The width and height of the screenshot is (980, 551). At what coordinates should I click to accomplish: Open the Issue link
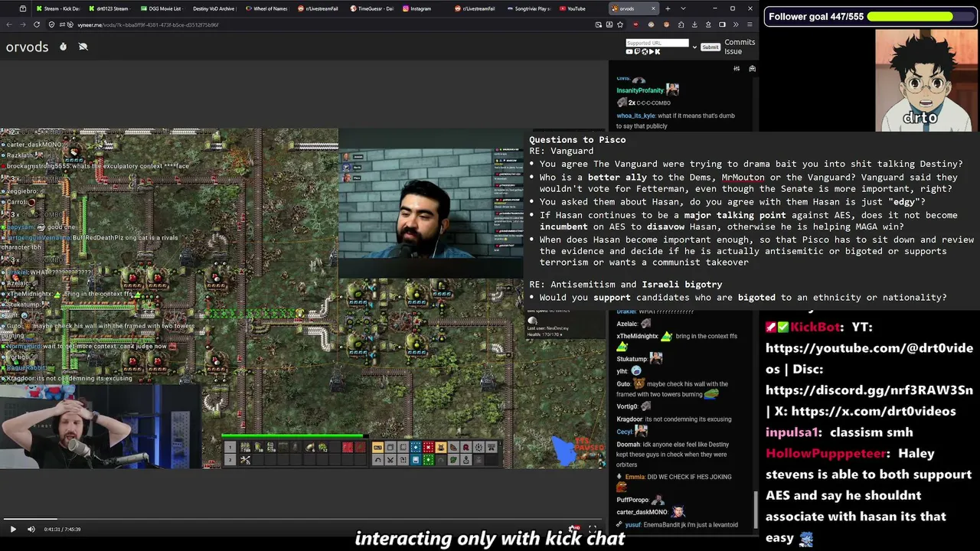733,51
